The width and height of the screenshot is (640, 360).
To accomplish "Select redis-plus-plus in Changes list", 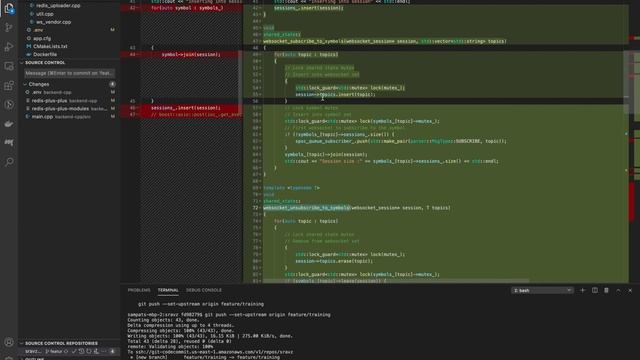I will pyautogui.click(x=49, y=100).
